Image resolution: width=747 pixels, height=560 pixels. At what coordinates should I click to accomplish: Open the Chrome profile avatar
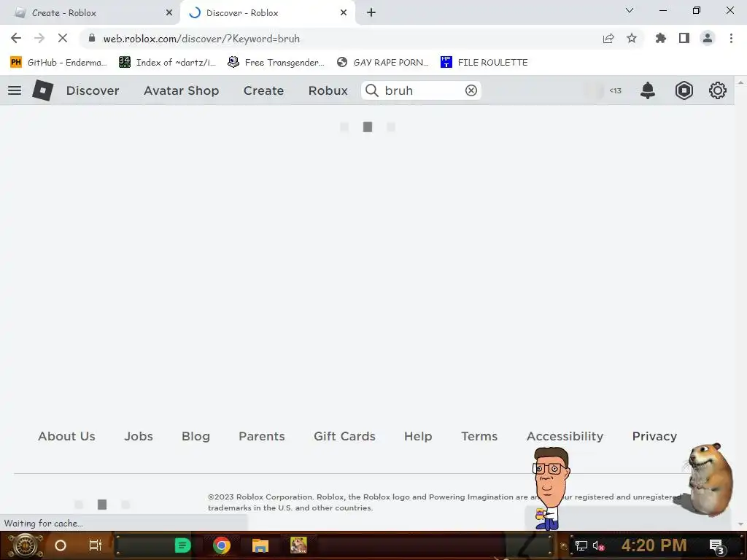coord(708,38)
